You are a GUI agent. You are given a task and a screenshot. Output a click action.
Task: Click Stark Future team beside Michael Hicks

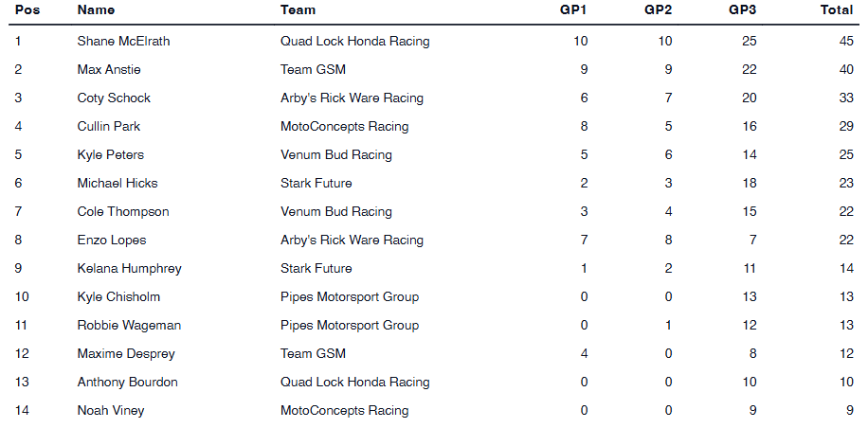point(316,184)
